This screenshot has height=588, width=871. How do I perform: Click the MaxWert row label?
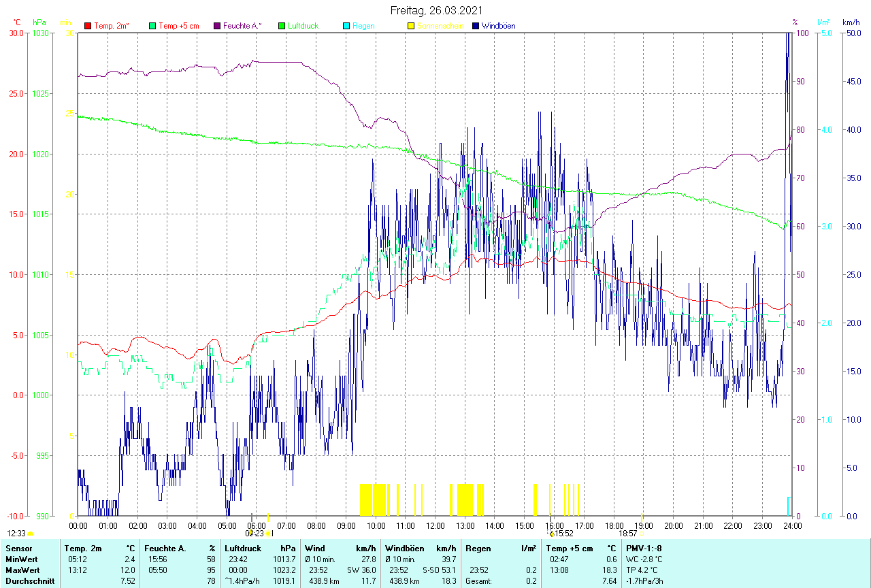(x=23, y=570)
